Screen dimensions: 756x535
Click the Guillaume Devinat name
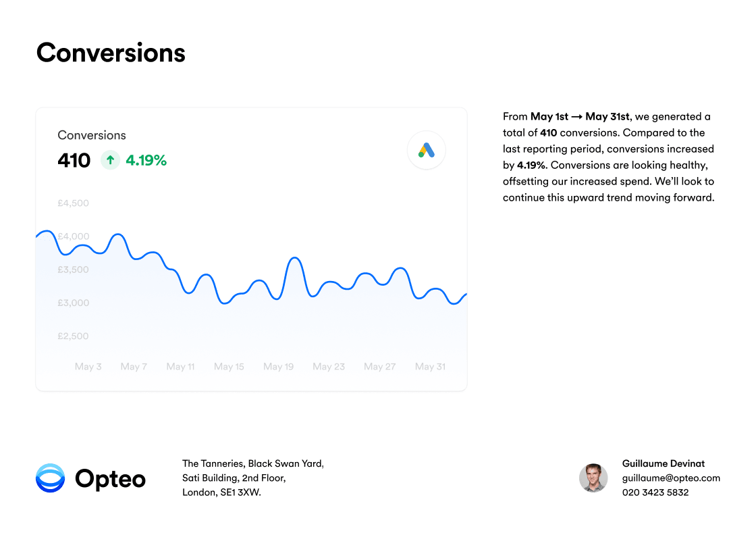click(x=664, y=463)
